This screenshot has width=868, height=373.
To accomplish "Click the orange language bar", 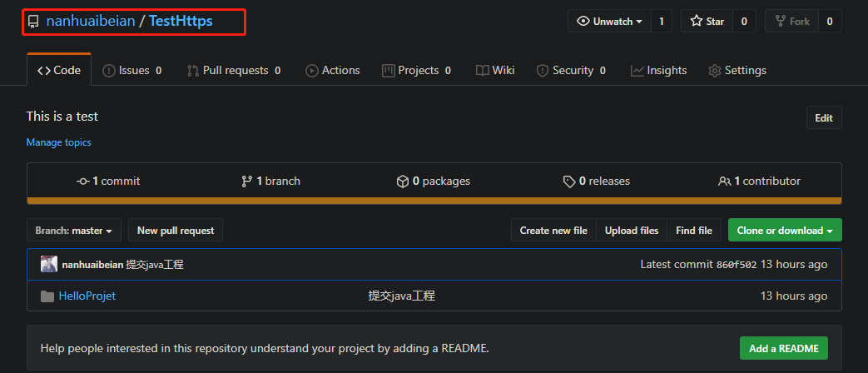I will pyautogui.click(x=434, y=201).
